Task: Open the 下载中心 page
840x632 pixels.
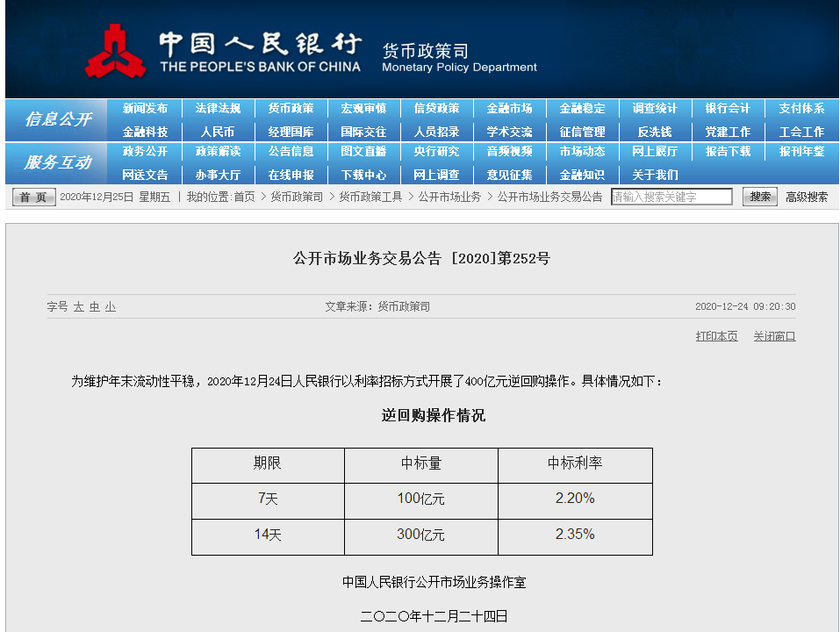Action: tap(363, 175)
